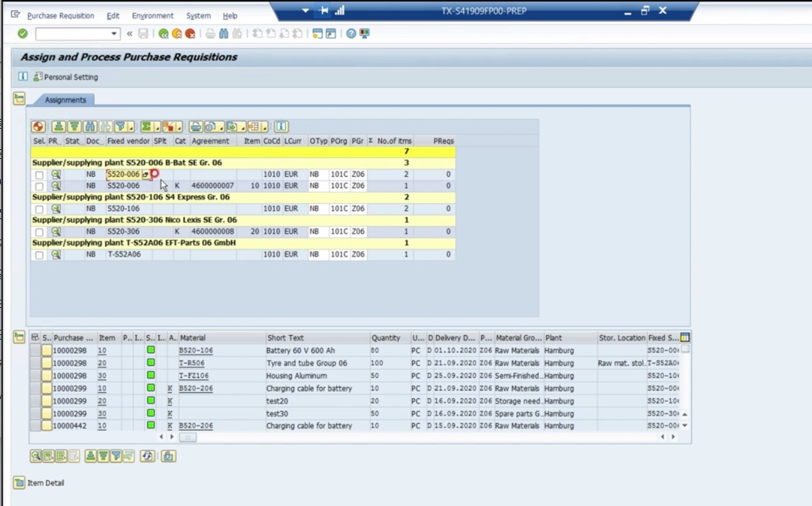Open material link T-FZ106

click(x=194, y=376)
